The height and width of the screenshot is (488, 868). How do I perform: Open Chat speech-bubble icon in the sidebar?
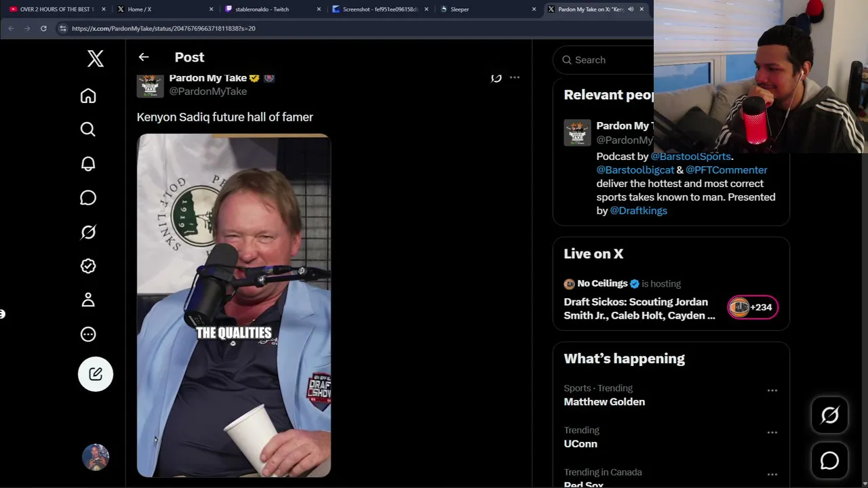click(88, 198)
